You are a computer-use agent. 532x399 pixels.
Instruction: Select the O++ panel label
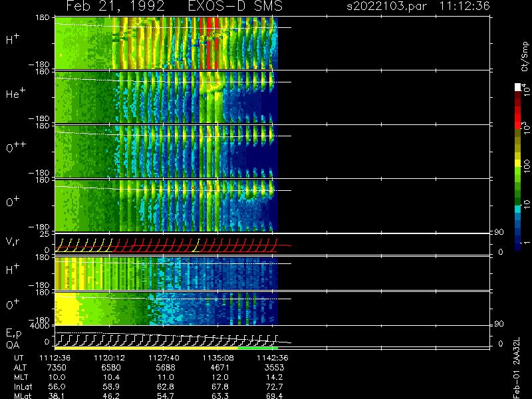click(16, 147)
